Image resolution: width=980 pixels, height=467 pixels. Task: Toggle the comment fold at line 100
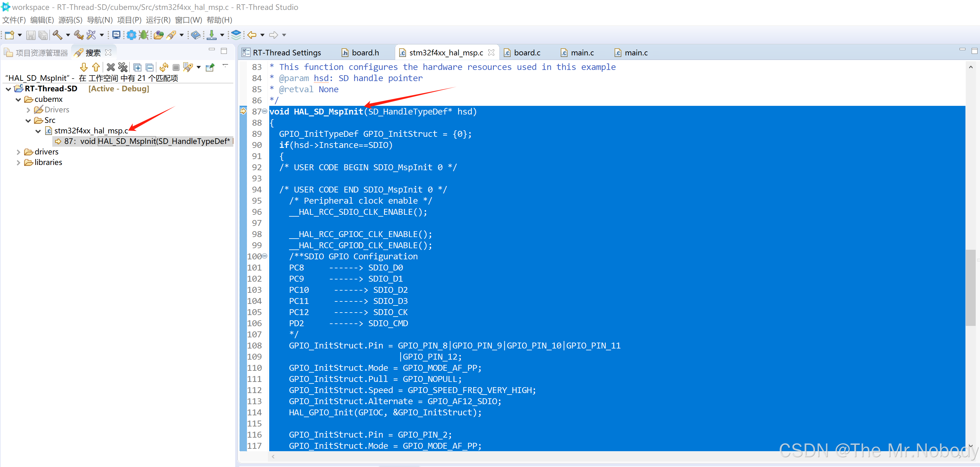pos(265,256)
